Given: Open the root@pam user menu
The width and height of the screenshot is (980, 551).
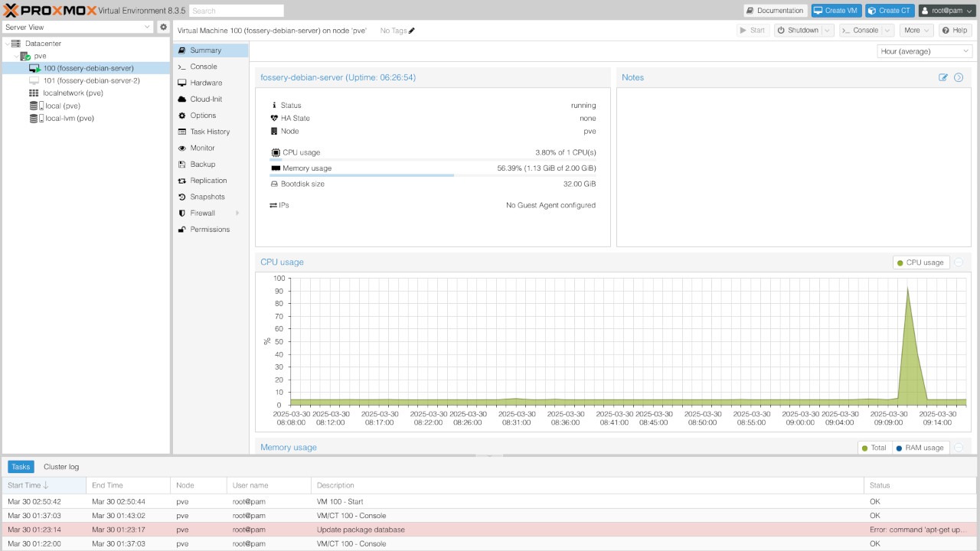Looking at the screenshot, I should click(x=946, y=11).
